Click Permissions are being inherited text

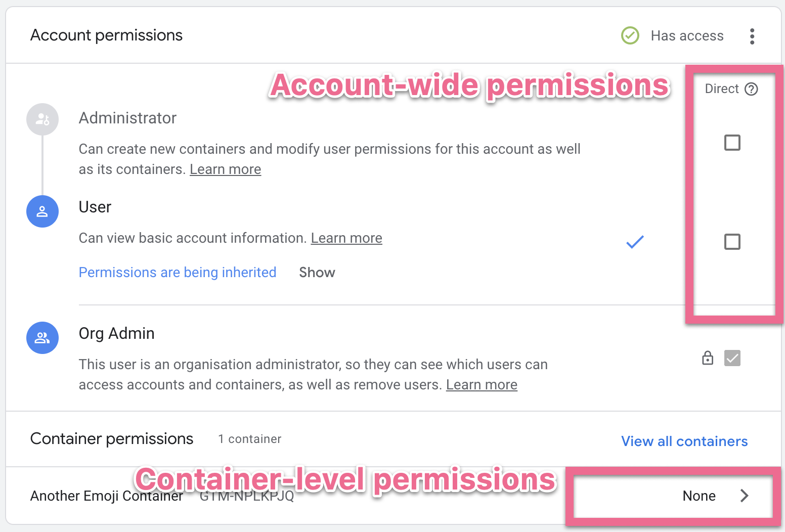(178, 273)
